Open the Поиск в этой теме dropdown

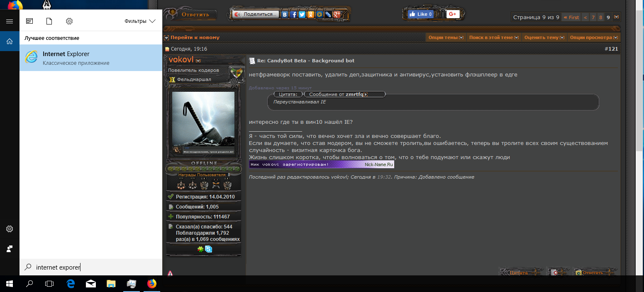[x=494, y=37]
